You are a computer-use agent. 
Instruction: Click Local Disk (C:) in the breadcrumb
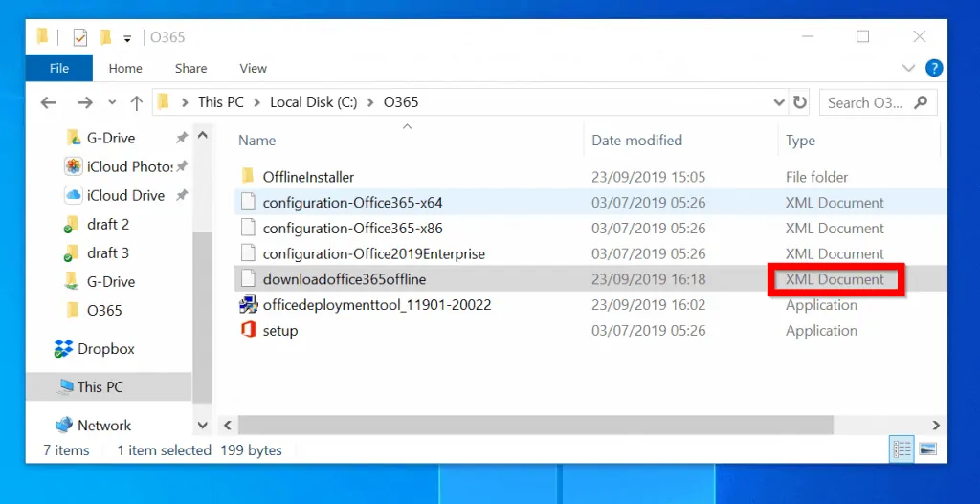313,102
